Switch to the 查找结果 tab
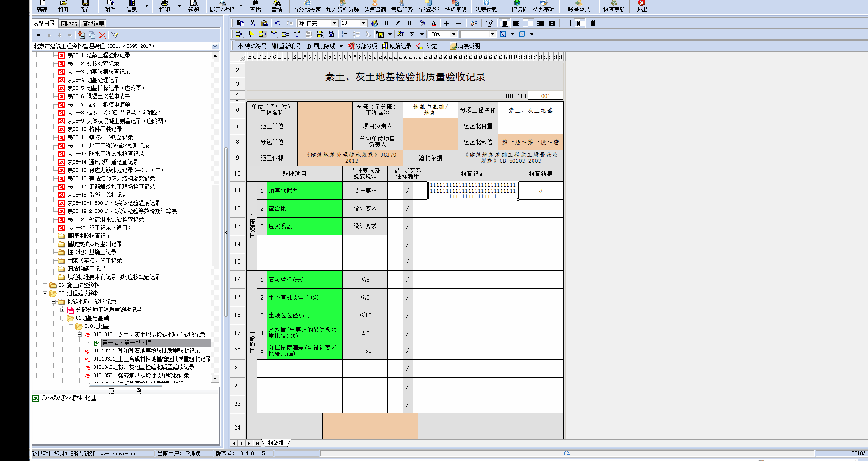Image resolution: width=868 pixels, height=461 pixels. 93,24
